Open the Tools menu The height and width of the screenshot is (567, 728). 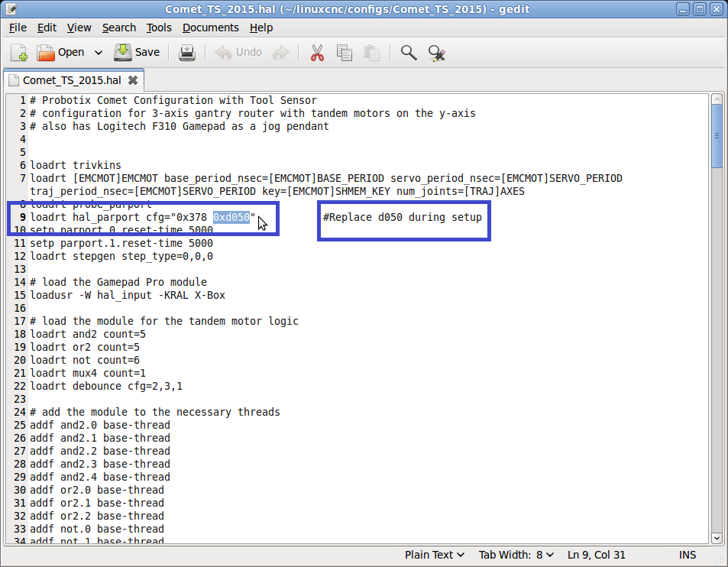click(159, 28)
